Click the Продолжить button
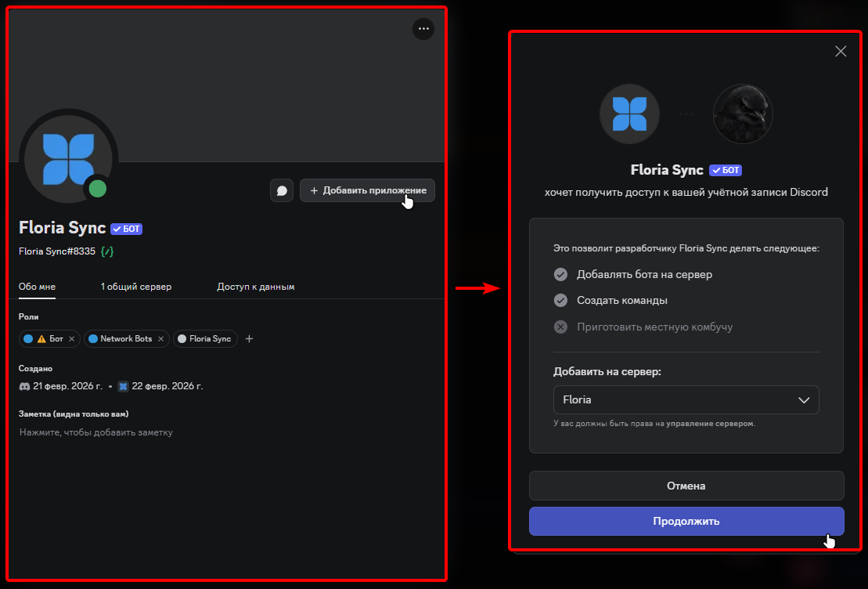This screenshot has height=589, width=868. 686,522
